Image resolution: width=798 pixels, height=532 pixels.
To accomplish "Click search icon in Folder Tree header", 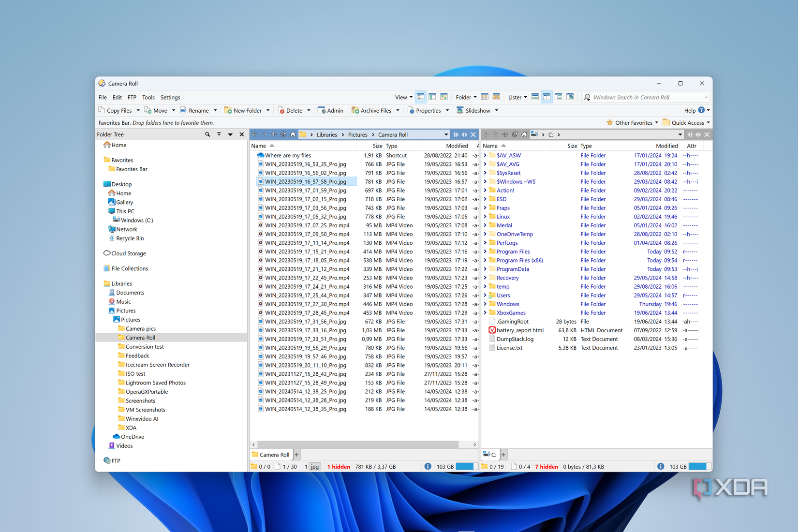I will pyautogui.click(x=207, y=134).
